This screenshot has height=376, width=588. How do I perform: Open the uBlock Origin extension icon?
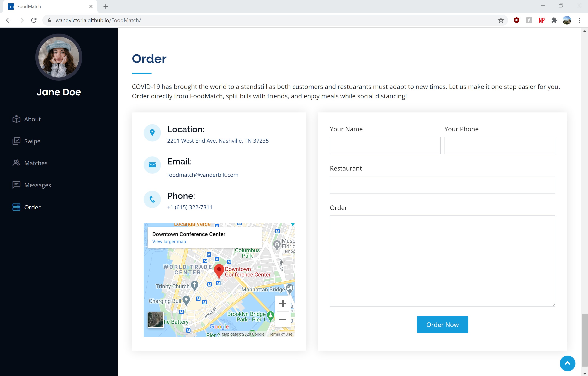516,20
